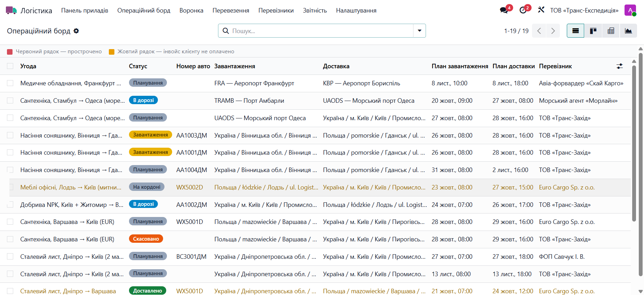Open the Воронка menu
The height and width of the screenshot is (295, 644).
191,10
